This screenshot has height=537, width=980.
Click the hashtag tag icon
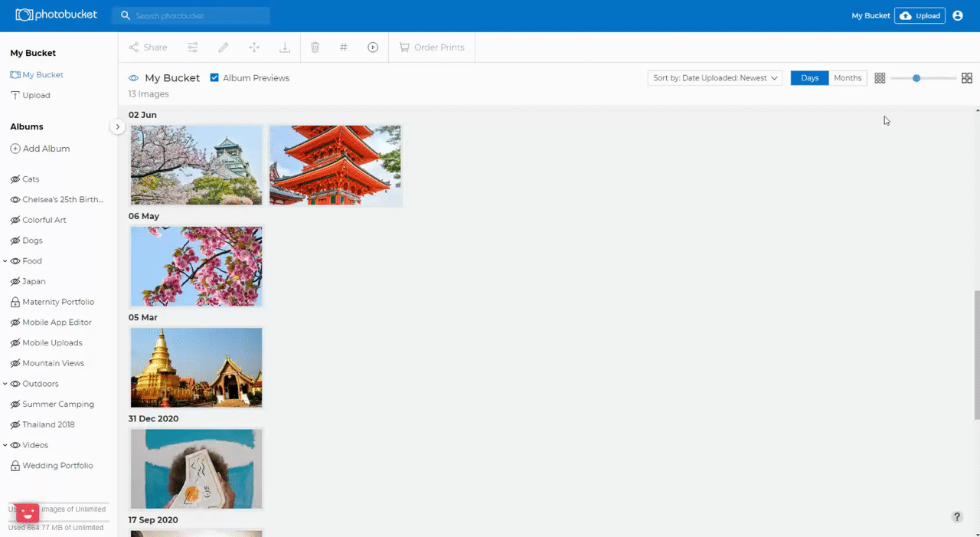[344, 47]
